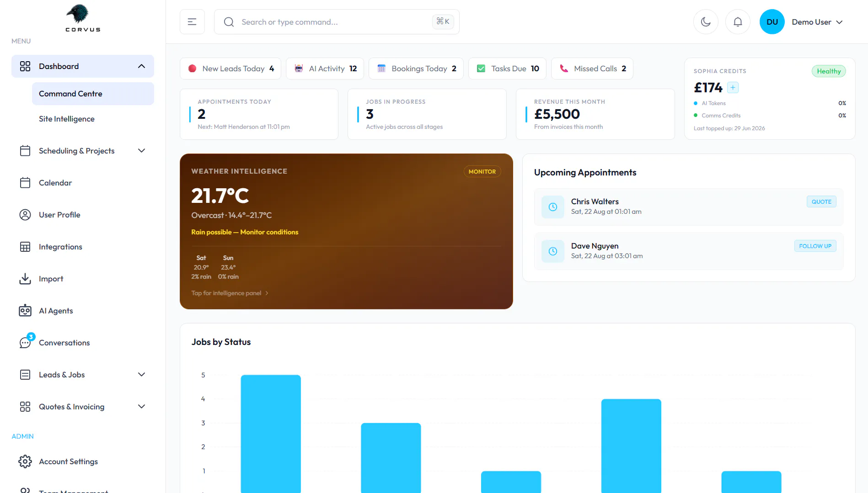
Task: Open the AI Activity chip
Action: point(325,69)
